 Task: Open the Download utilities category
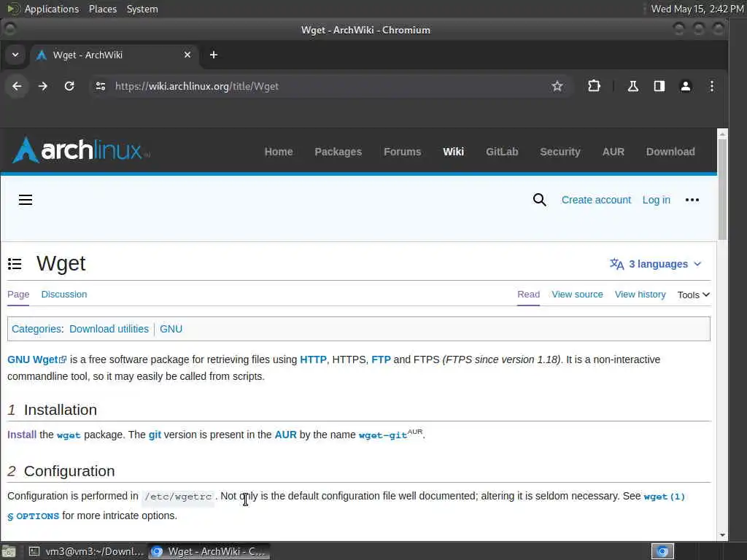109,329
